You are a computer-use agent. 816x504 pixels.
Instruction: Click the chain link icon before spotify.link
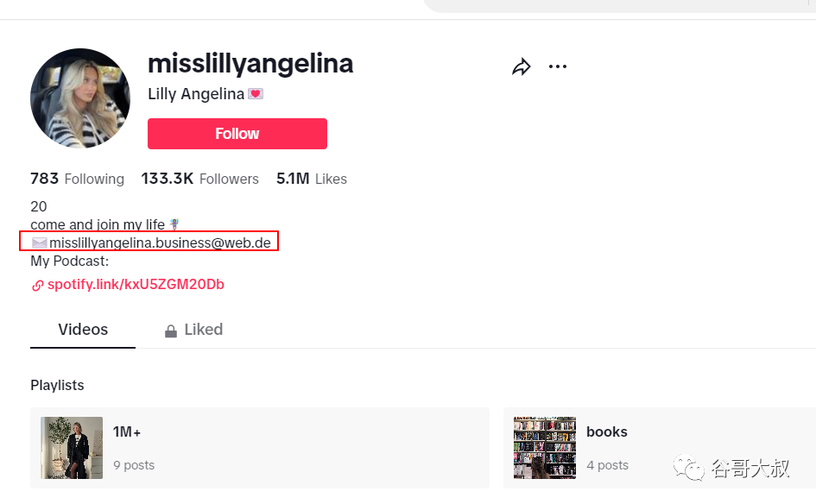point(37,286)
